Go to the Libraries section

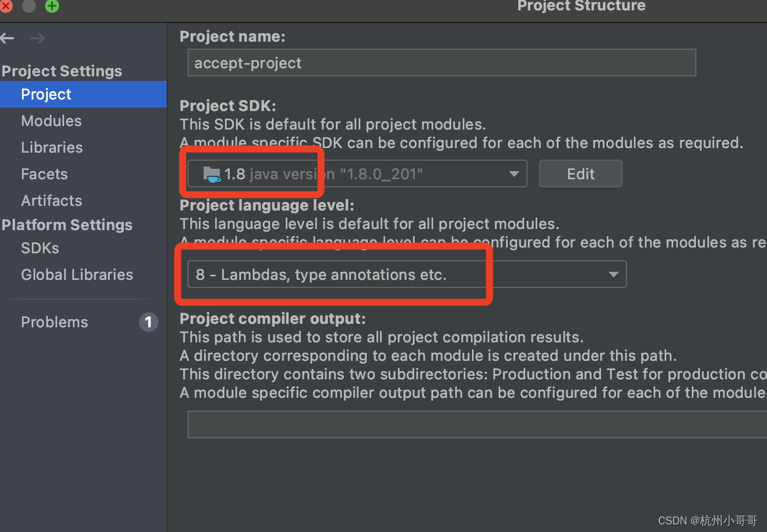pyautogui.click(x=52, y=147)
